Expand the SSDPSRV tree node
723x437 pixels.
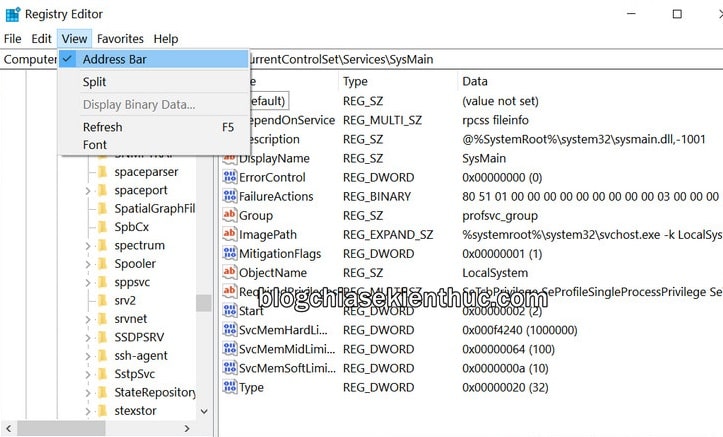pyautogui.click(x=88, y=338)
